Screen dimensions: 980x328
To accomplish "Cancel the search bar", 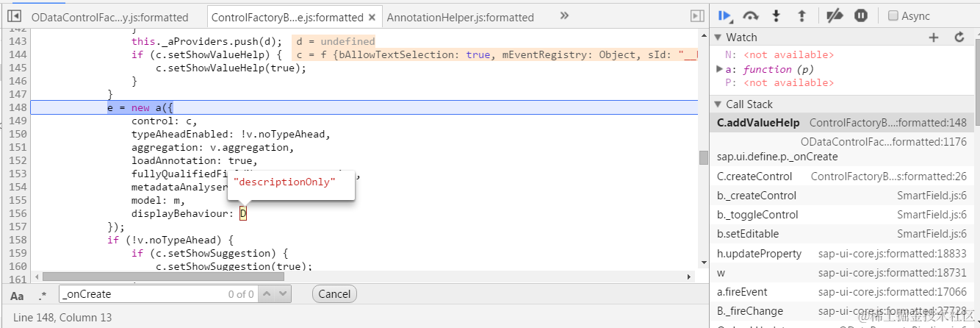I will [x=334, y=294].
